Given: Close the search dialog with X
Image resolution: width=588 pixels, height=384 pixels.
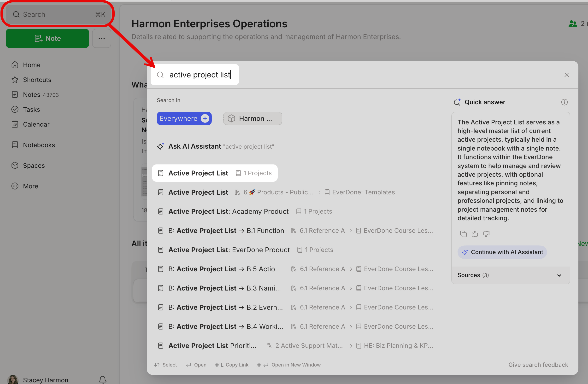Looking at the screenshot, I should [x=566, y=75].
